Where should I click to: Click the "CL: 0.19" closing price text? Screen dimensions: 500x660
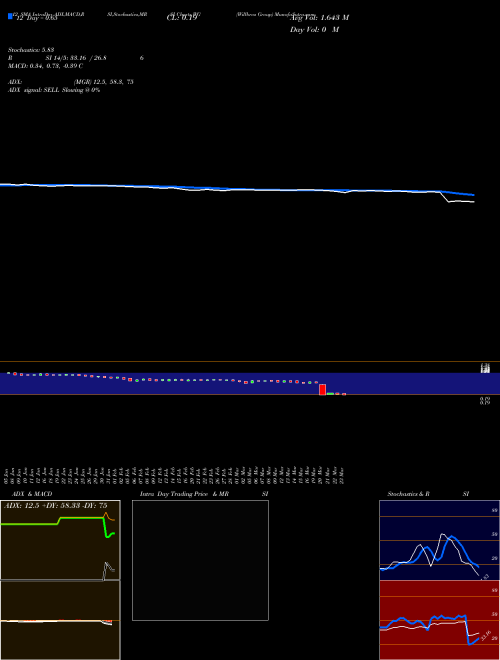(182, 18)
